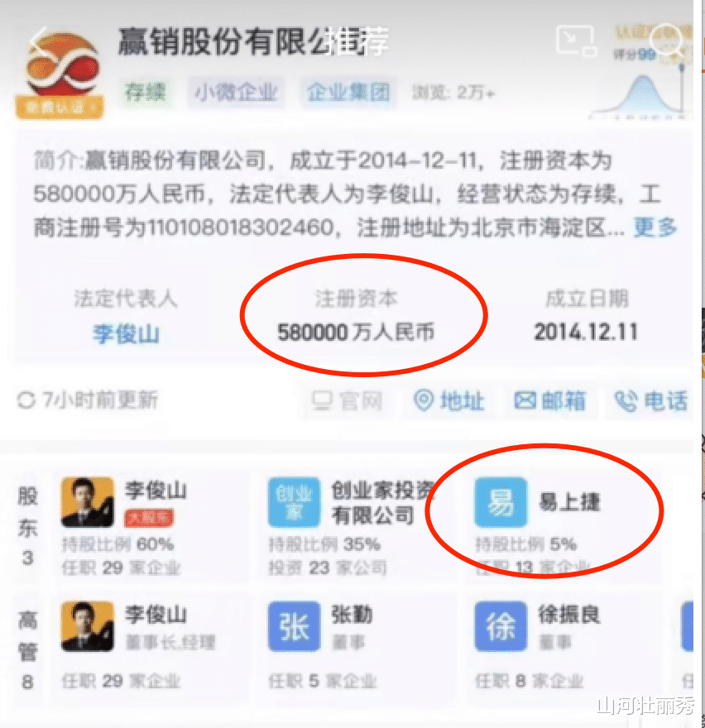Image resolution: width=705 pixels, height=728 pixels.
Task: Open the 邮箱 envelope icon
Action: [525, 400]
